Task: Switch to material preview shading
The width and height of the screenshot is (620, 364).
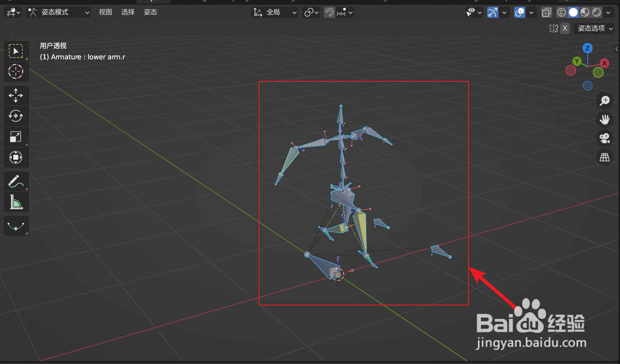Action: pyautogui.click(x=585, y=12)
